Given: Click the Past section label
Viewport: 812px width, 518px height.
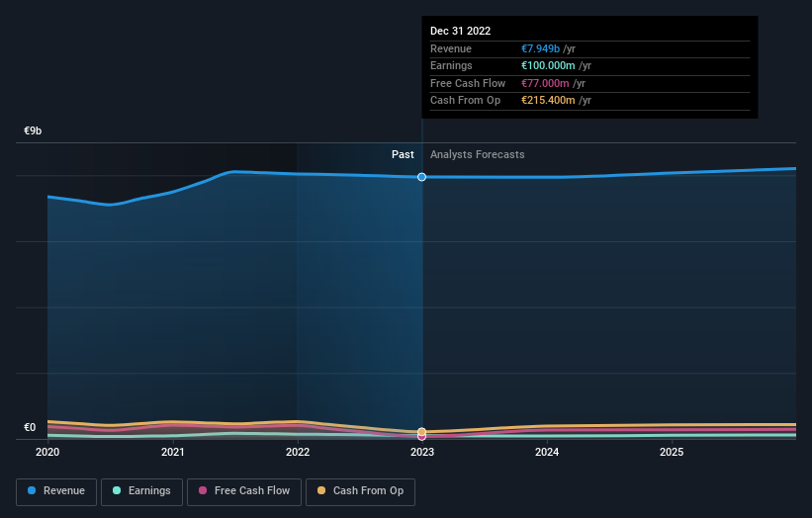Looking at the screenshot, I should tap(403, 155).
